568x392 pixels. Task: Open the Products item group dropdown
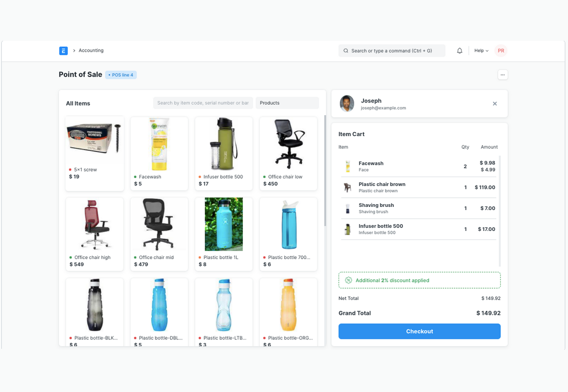[x=287, y=103]
